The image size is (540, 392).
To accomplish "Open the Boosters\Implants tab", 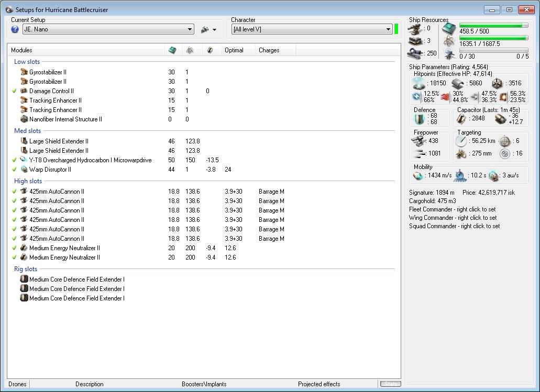I will click(x=204, y=384).
